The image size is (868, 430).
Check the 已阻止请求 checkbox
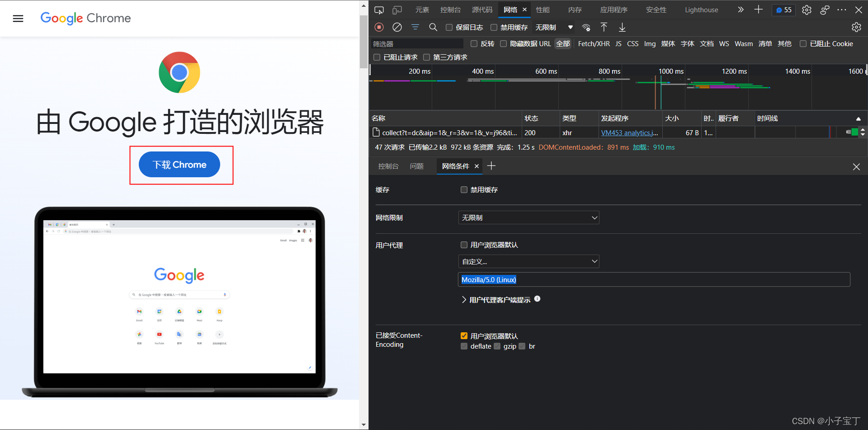coord(377,57)
